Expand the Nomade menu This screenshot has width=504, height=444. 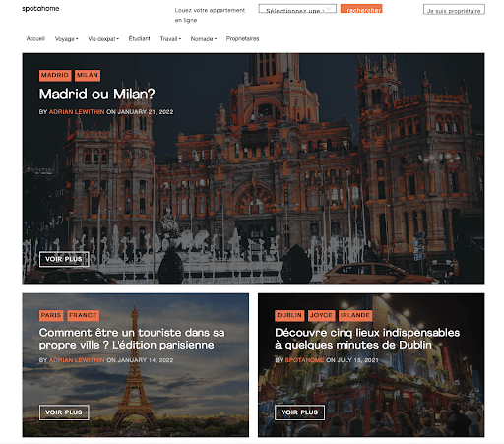pos(204,39)
